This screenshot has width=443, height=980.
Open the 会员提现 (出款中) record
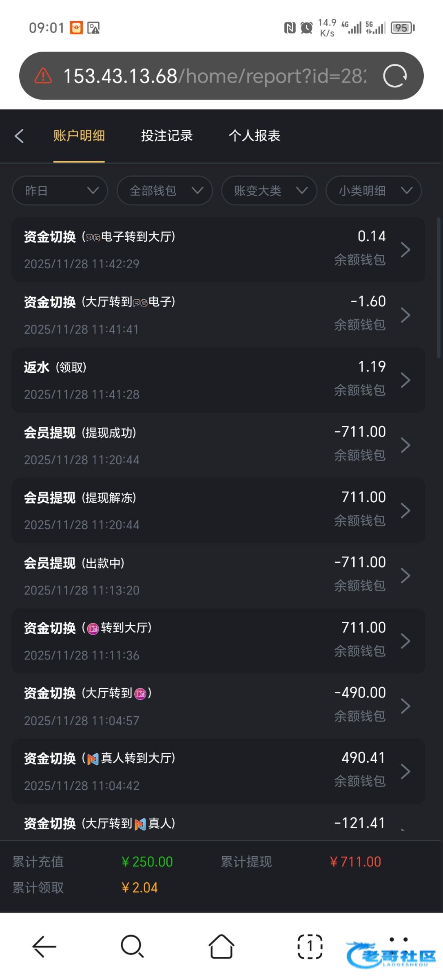pyautogui.click(x=218, y=576)
